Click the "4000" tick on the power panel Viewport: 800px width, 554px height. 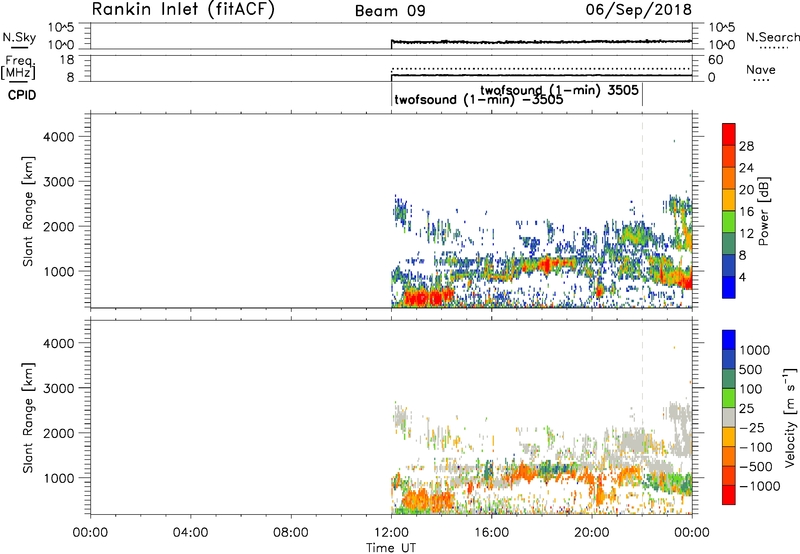pyautogui.click(x=58, y=137)
